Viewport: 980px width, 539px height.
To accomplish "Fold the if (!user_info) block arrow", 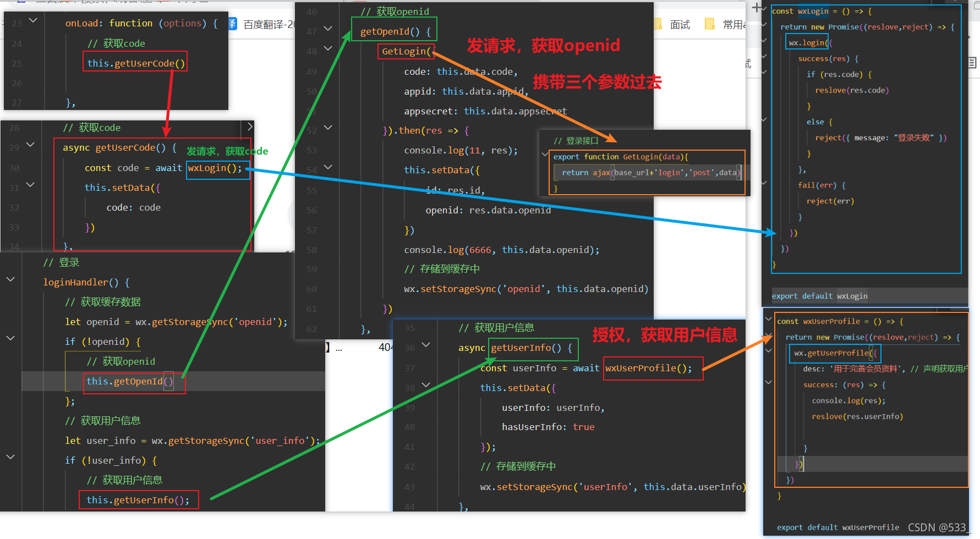I will coord(10,457).
